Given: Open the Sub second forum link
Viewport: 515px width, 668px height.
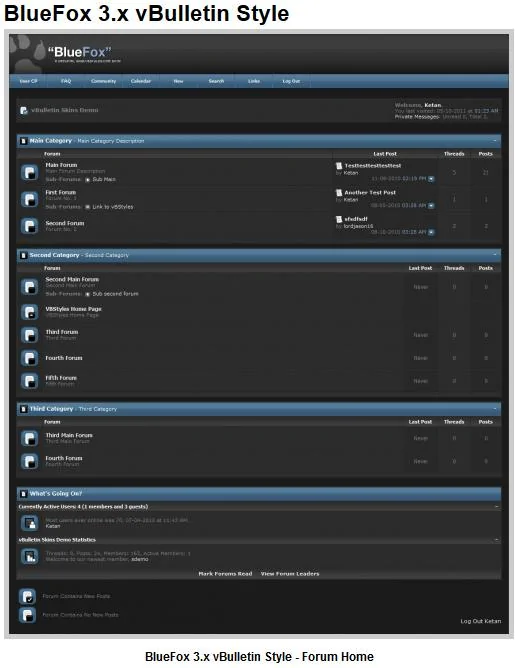Looking at the screenshot, I should (115, 294).
